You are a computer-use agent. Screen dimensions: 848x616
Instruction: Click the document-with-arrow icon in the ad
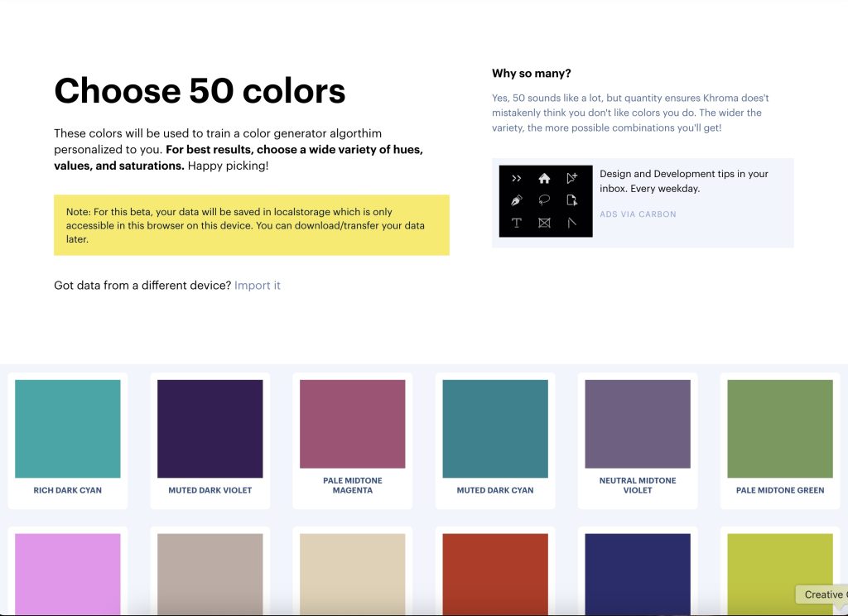(x=572, y=200)
